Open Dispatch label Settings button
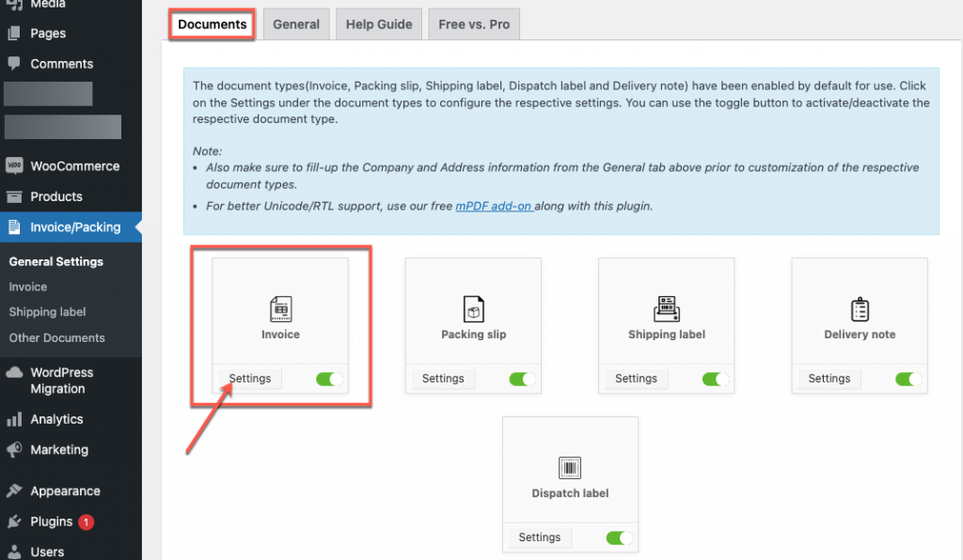 coord(539,537)
